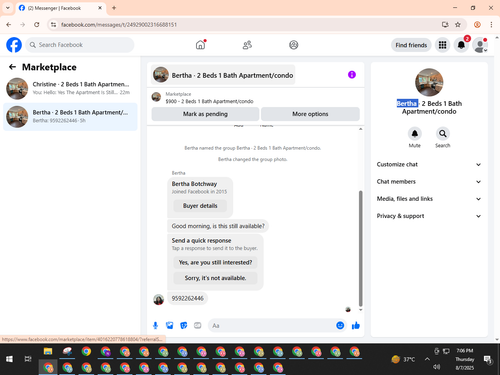Send a thumbs-up like
The width and height of the screenshot is (500, 375).
point(356,325)
